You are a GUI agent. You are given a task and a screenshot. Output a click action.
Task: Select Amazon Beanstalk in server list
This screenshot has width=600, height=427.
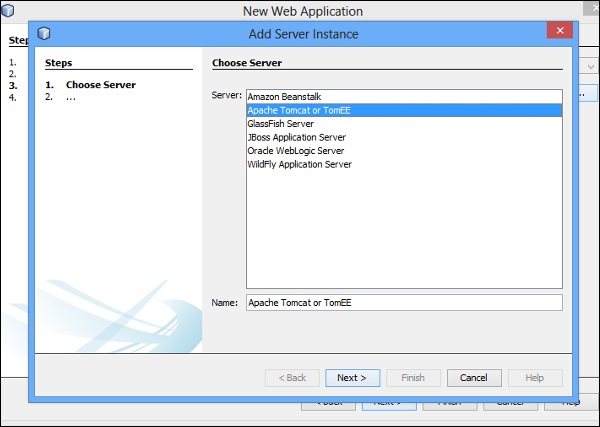click(404, 97)
